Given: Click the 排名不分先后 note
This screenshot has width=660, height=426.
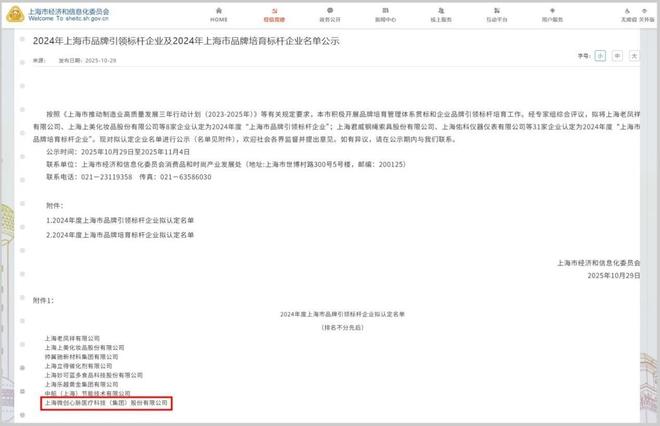Looking at the screenshot, I should [342, 327].
